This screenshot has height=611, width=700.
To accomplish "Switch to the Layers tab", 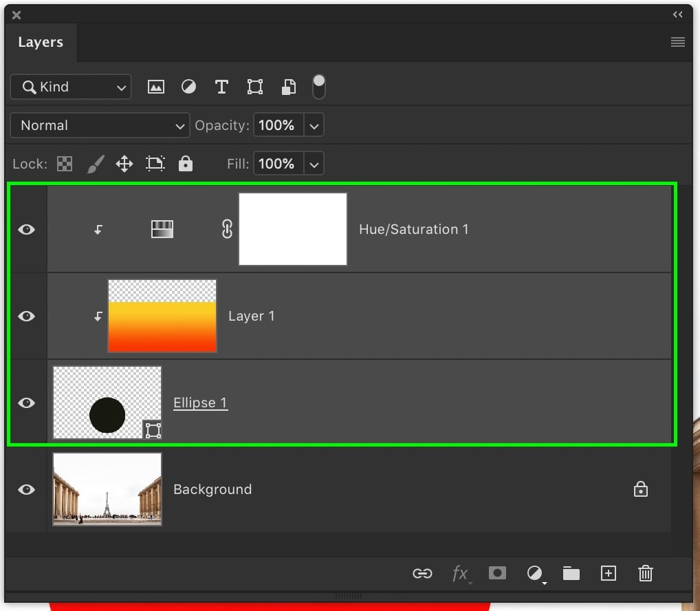I will (x=41, y=42).
